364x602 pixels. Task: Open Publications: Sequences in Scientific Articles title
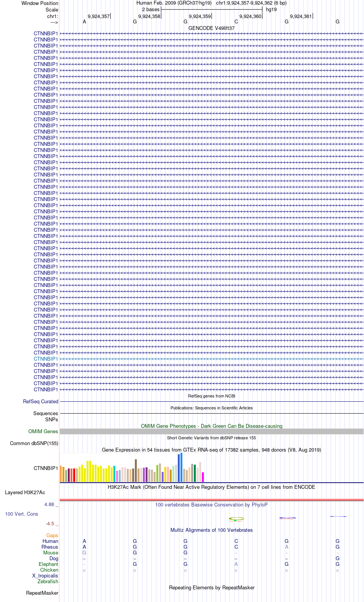click(212, 408)
